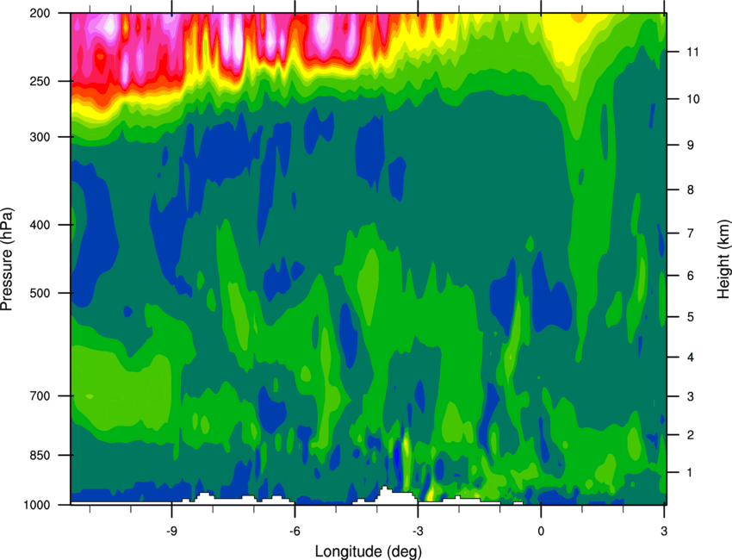Viewport: 732px width, 560px height.
Task: Click the 8 km height label
Action: coord(691,190)
